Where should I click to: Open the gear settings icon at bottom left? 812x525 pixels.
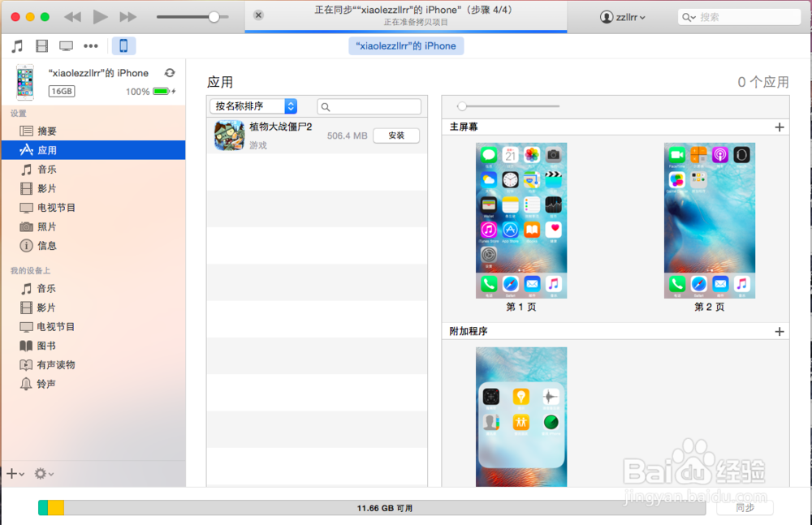(x=39, y=474)
